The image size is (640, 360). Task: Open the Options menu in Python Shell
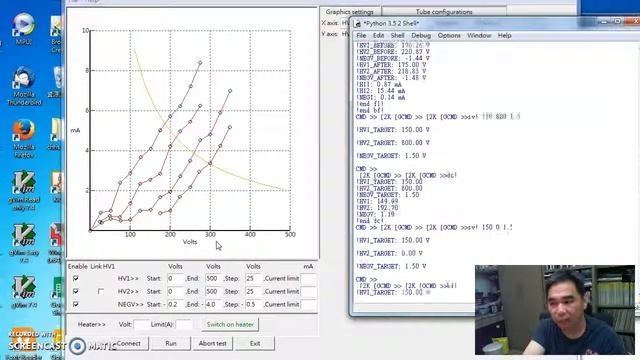click(x=449, y=36)
